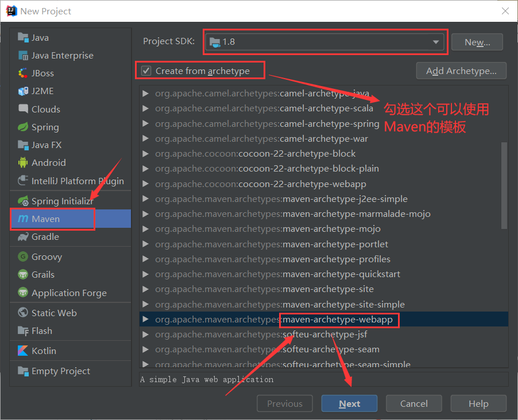Expand maven-archetype-webapp node arrow

(145, 319)
